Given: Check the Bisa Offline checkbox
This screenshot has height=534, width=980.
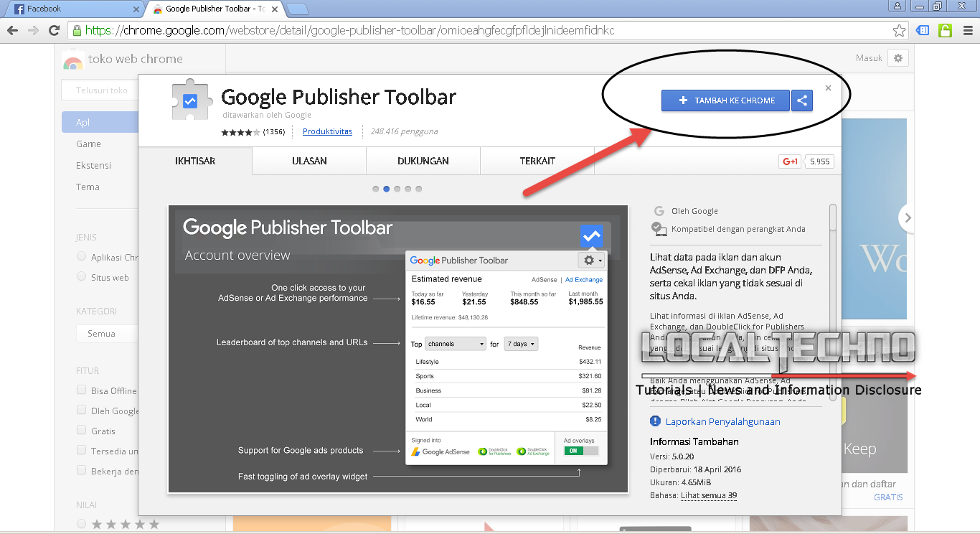Looking at the screenshot, I should [81, 390].
